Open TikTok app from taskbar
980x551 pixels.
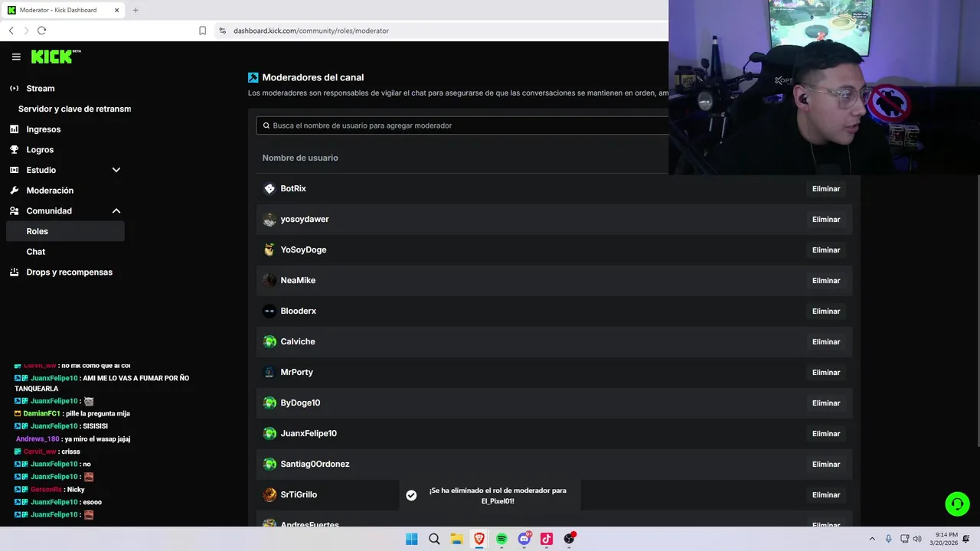tap(547, 539)
